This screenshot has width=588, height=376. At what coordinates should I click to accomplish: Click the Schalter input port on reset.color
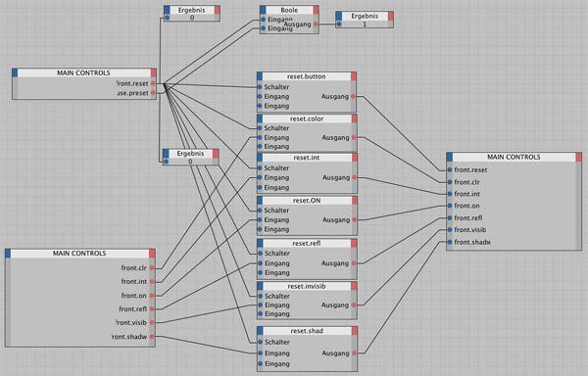coord(260,128)
